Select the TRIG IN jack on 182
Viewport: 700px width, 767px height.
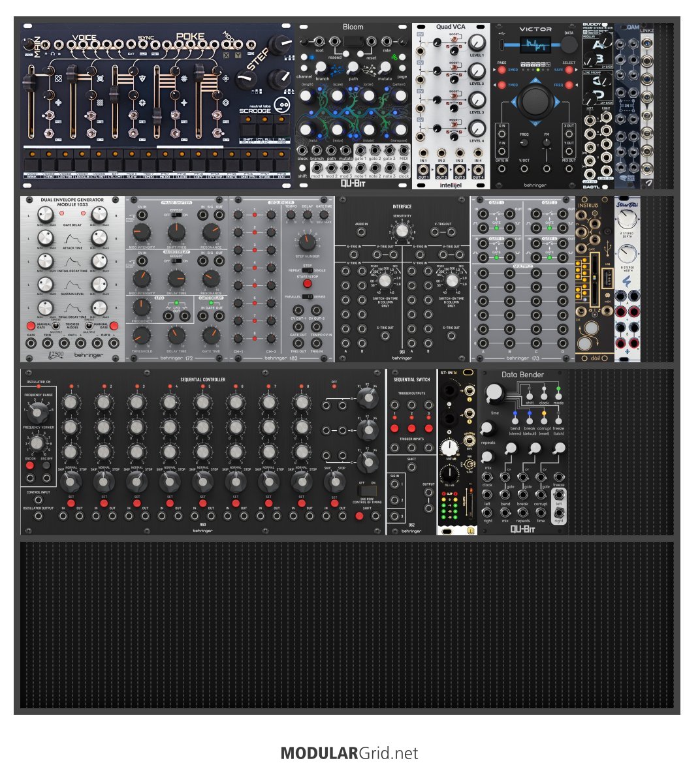click(x=317, y=343)
